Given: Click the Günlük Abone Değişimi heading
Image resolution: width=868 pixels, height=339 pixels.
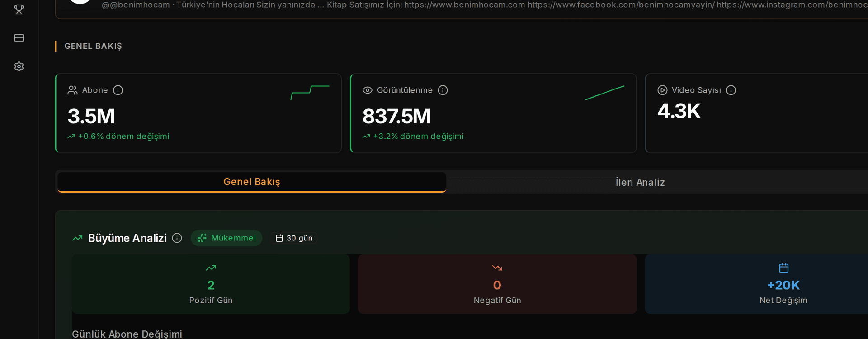Looking at the screenshot, I should point(127,334).
